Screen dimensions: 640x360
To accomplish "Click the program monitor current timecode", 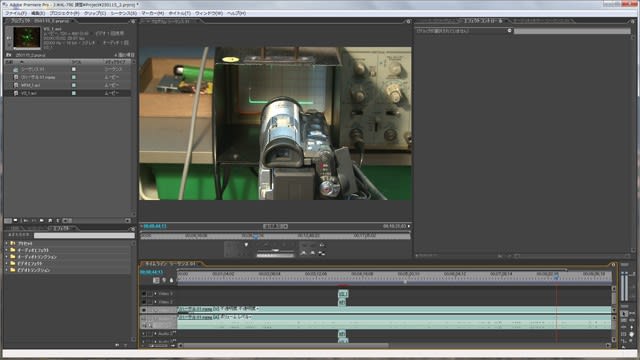I will [155, 226].
